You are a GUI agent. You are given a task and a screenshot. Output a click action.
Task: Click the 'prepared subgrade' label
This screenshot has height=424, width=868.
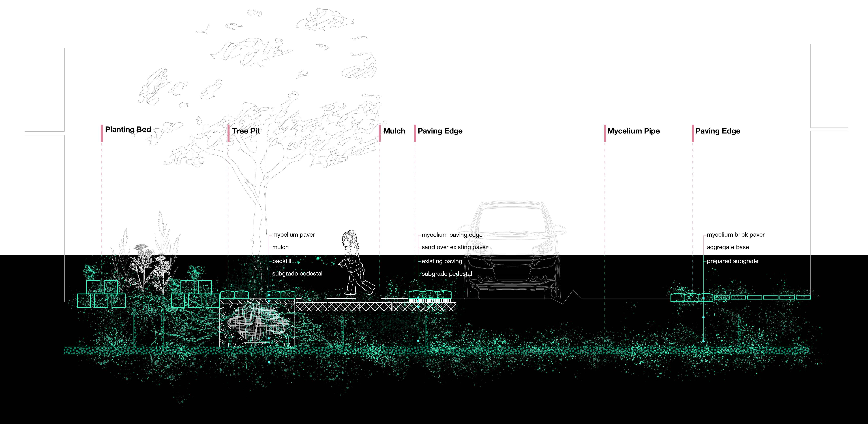tap(732, 261)
